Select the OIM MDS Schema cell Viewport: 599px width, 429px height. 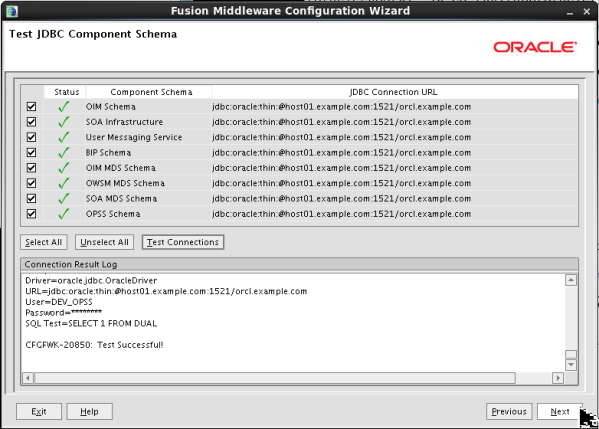[148, 168]
